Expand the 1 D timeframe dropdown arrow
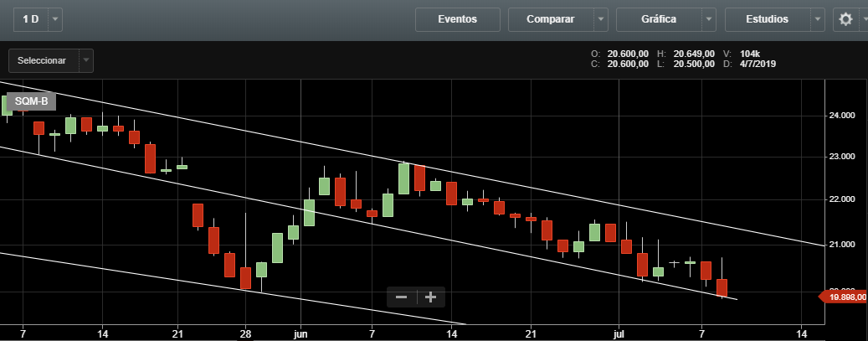 pyautogui.click(x=54, y=19)
